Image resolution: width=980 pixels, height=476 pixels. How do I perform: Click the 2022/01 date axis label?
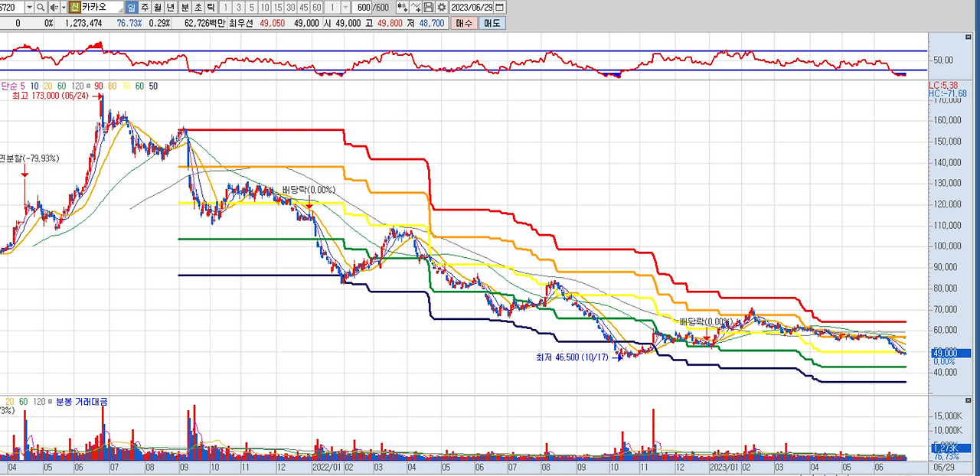pyautogui.click(x=325, y=466)
